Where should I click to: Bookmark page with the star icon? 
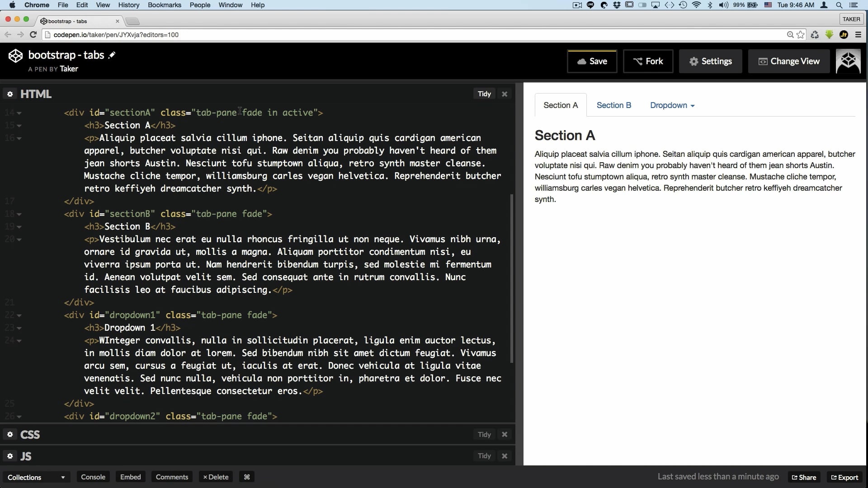click(x=801, y=35)
